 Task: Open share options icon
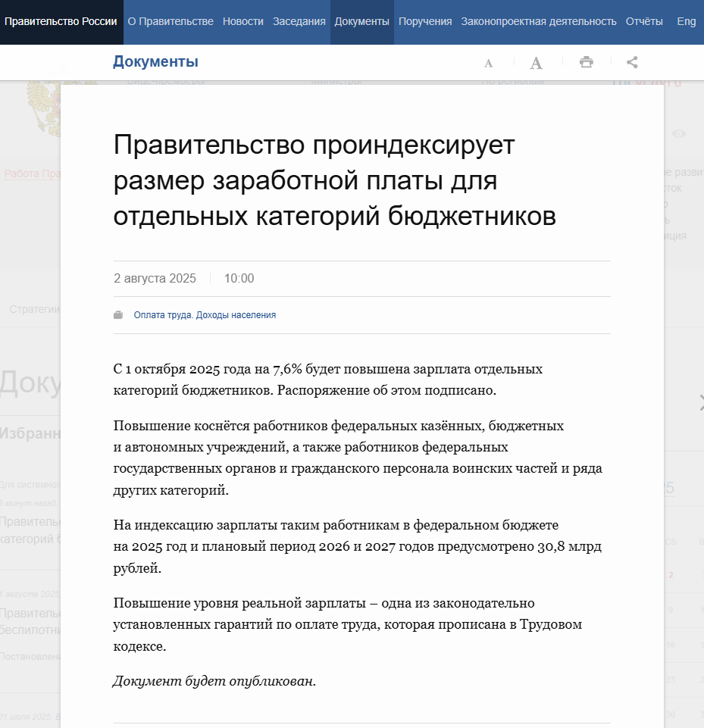pyautogui.click(x=632, y=62)
